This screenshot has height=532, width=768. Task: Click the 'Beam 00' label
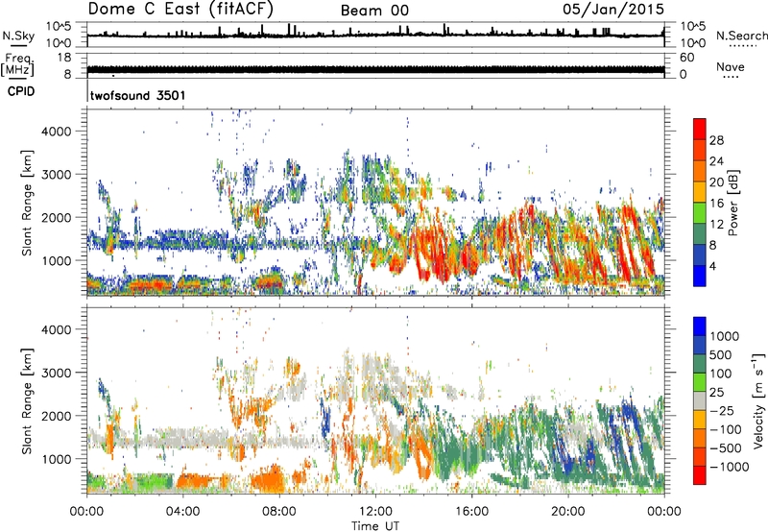[374, 11]
